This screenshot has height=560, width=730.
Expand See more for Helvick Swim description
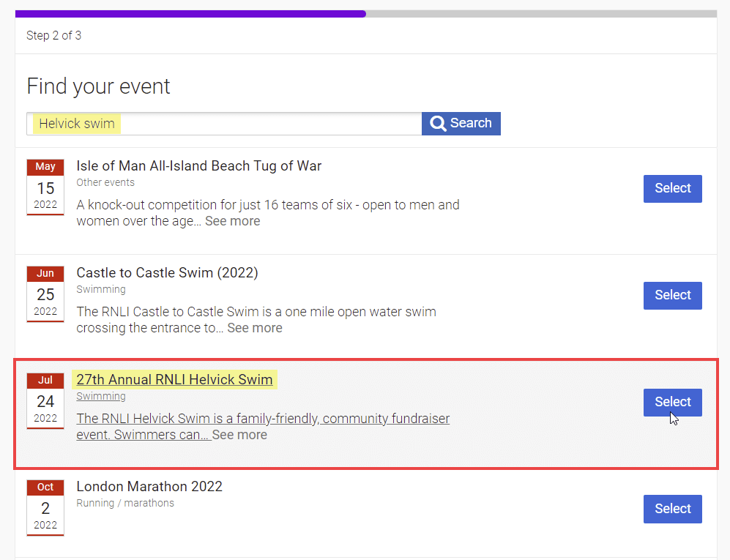click(x=239, y=435)
